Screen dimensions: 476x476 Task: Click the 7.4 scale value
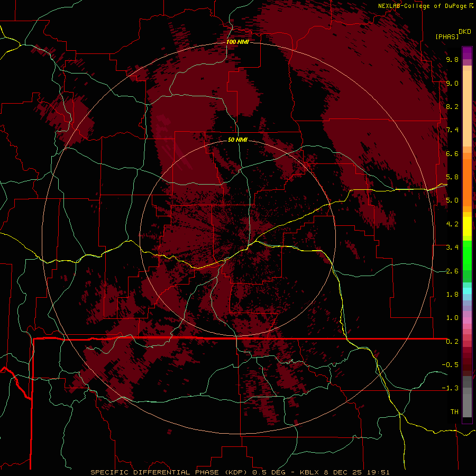[x=452, y=130]
